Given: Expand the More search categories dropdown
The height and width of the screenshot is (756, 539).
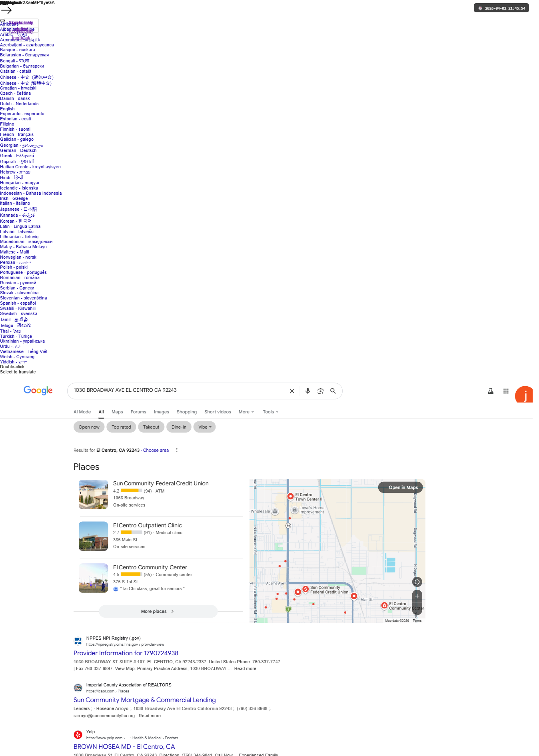Looking at the screenshot, I should (246, 412).
